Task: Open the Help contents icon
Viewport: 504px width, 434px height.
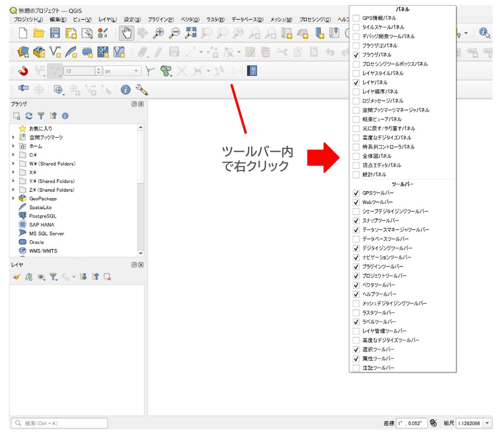Action: tap(252, 71)
